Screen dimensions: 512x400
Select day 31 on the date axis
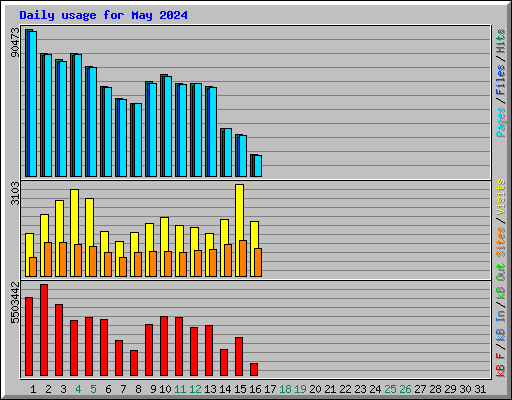480,389
